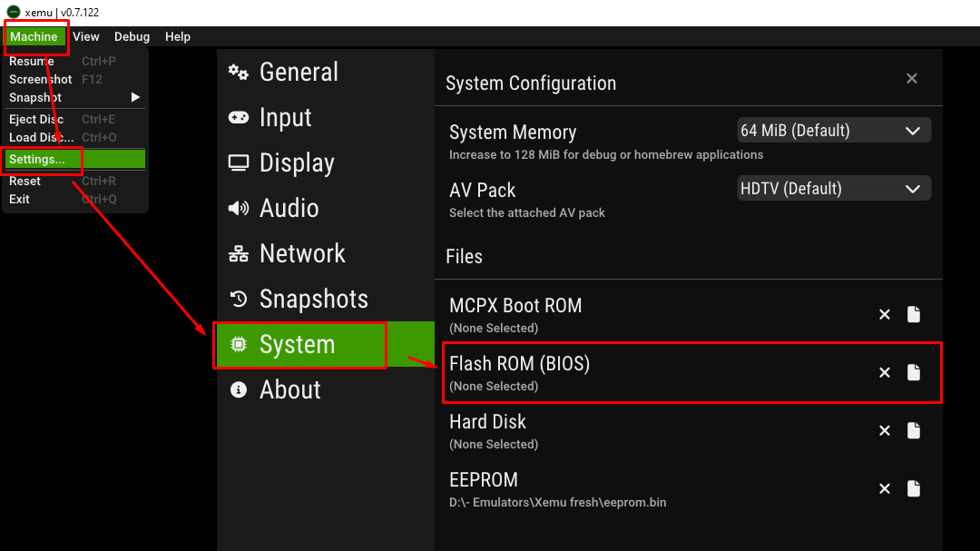Expand the Snapshot submenu arrow
This screenshot has height=551, width=980.
135,97
